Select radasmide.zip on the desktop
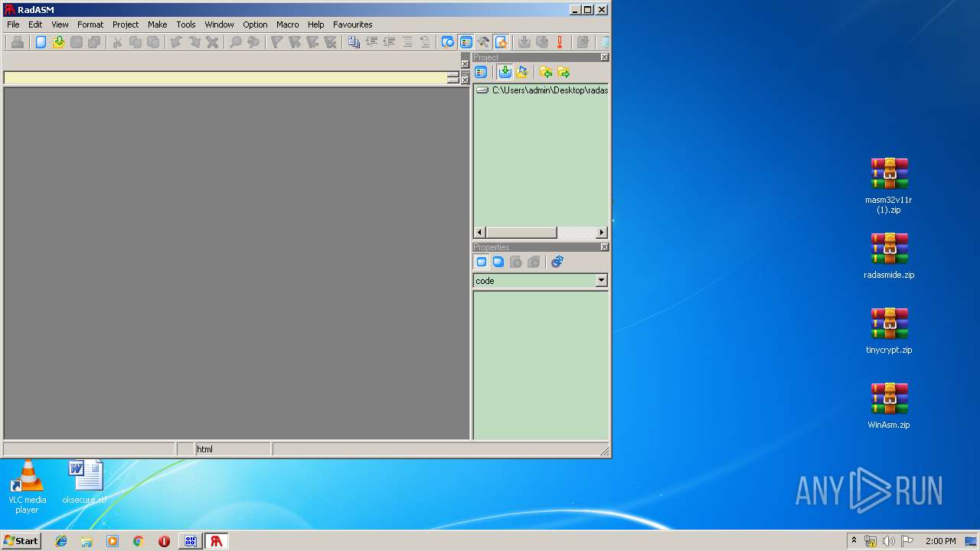The height and width of the screenshot is (551, 980). tap(889, 256)
